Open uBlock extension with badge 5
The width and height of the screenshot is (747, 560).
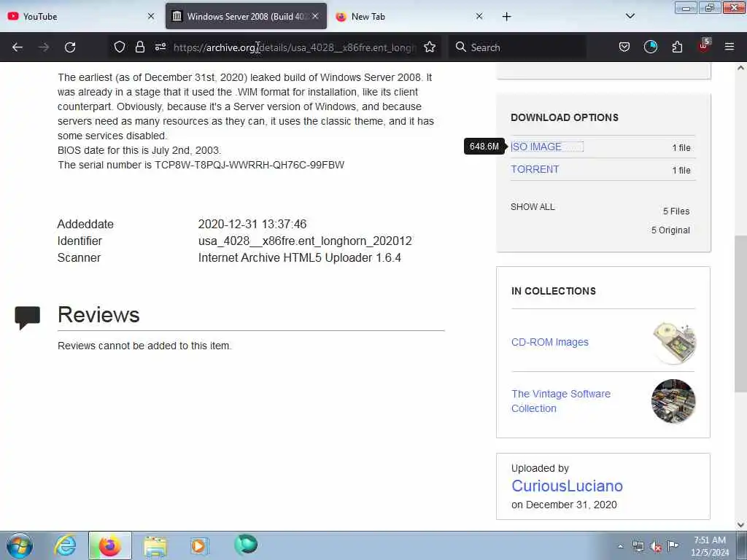[x=704, y=46]
